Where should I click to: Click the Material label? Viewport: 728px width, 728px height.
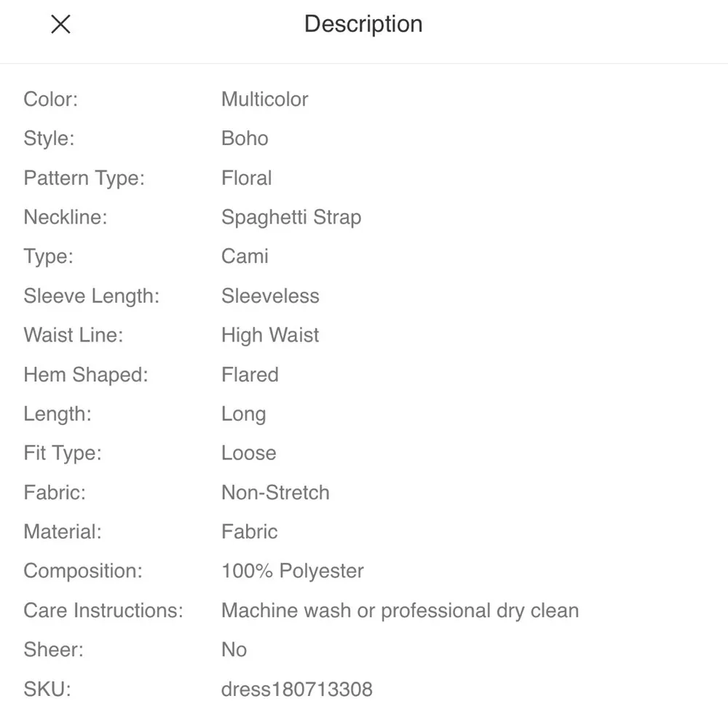click(63, 531)
